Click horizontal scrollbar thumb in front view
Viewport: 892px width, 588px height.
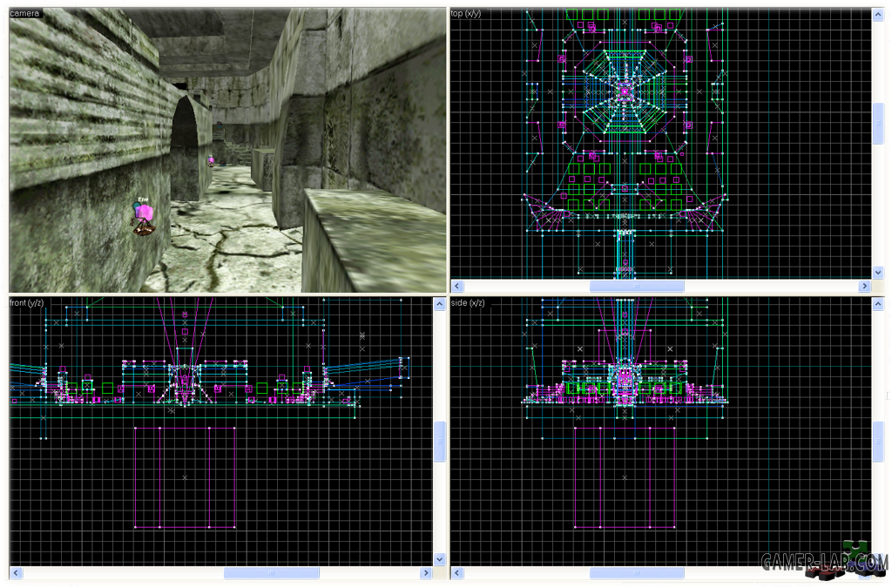[x=272, y=572]
